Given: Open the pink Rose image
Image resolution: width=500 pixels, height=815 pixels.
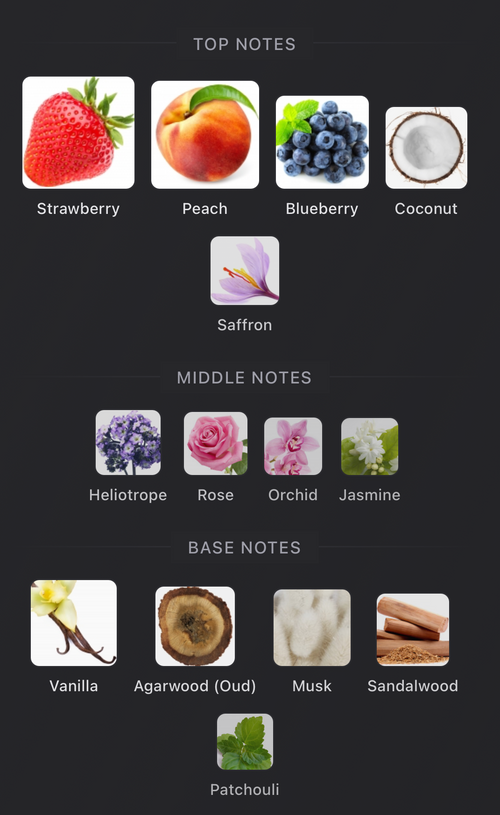Looking at the screenshot, I should [x=216, y=443].
